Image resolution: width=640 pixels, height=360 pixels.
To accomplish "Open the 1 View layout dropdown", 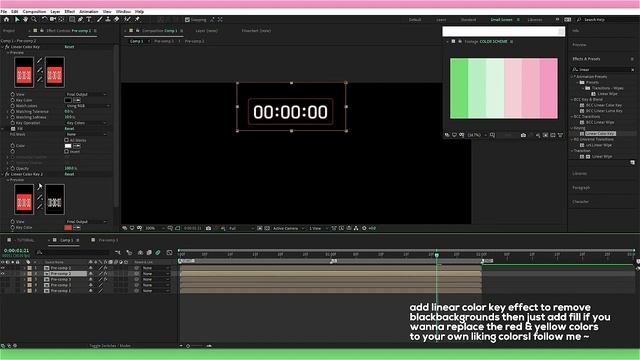I will pos(318,228).
